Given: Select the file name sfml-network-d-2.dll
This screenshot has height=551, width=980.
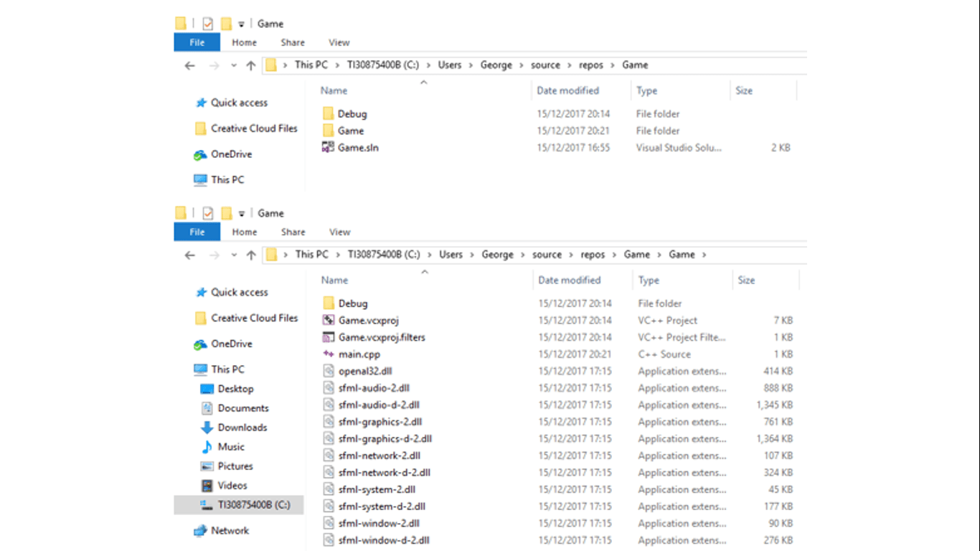Looking at the screenshot, I should click(x=385, y=473).
